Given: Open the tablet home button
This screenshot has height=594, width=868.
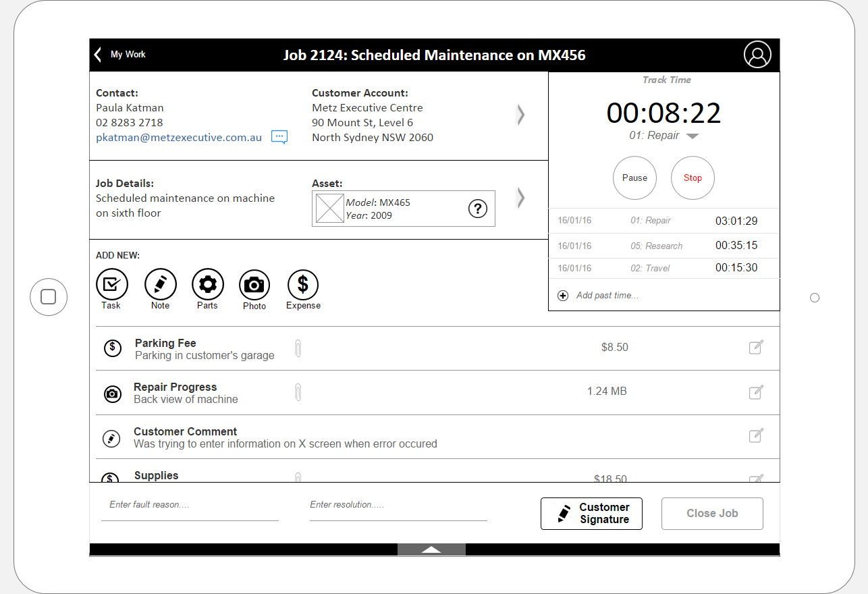Looking at the screenshot, I should (x=49, y=297).
